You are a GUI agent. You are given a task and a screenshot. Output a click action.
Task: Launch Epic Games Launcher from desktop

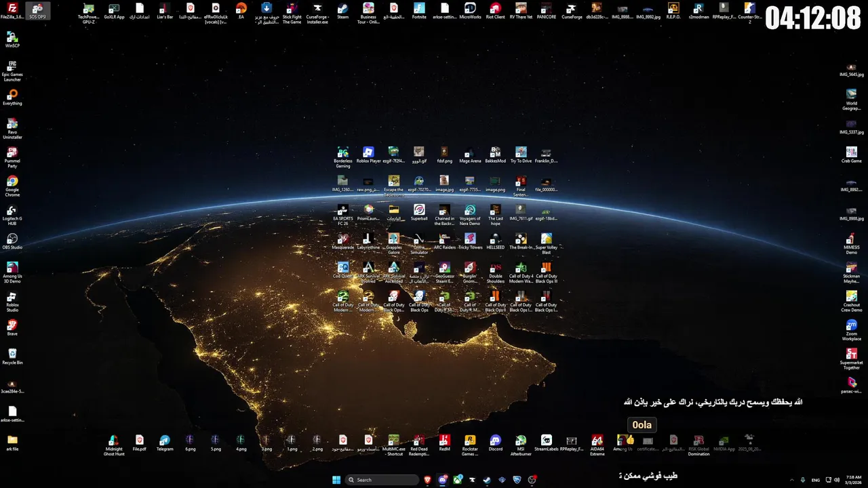click(x=12, y=70)
